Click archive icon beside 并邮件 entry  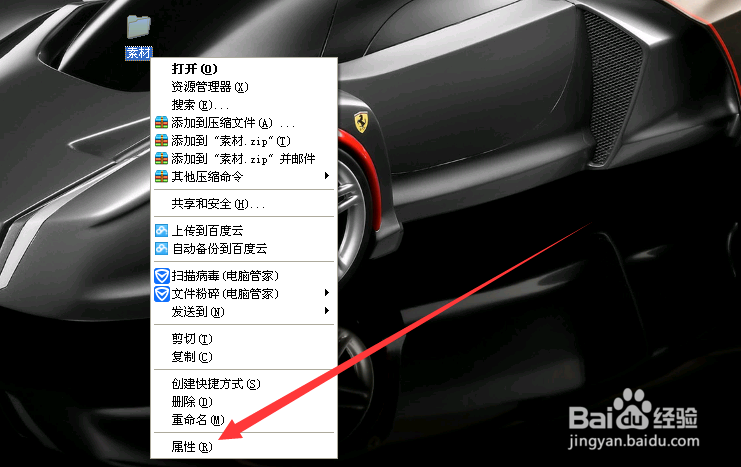click(x=162, y=159)
